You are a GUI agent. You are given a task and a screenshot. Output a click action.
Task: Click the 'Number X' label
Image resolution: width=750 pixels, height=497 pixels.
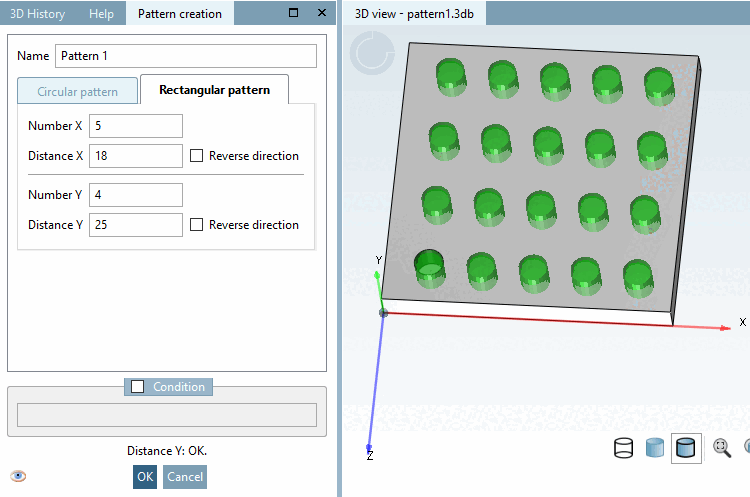[x=55, y=126]
